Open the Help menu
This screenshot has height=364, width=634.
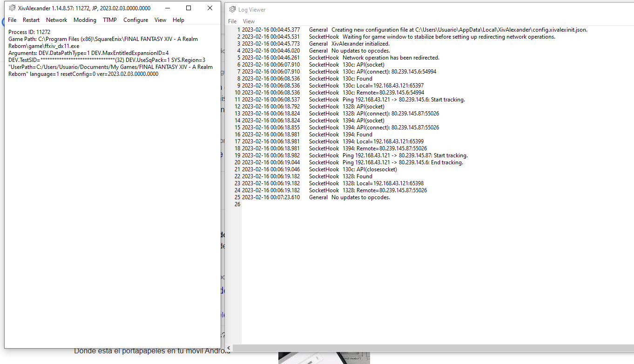[178, 20]
